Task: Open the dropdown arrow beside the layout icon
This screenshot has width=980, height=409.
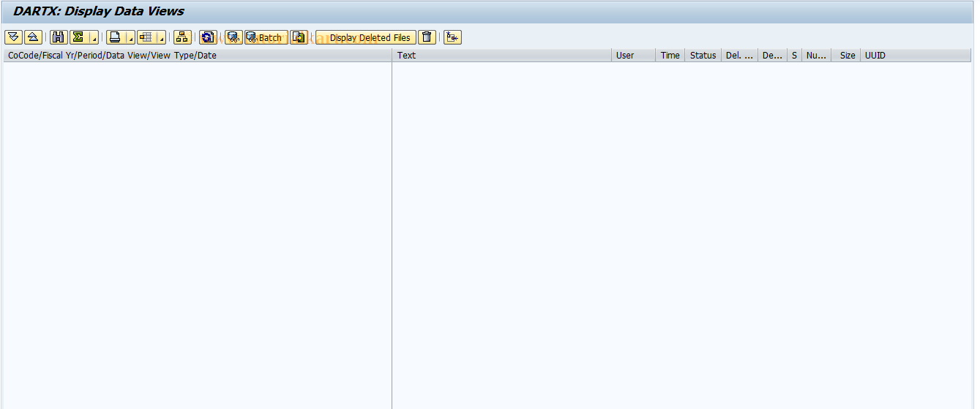Action: pyautogui.click(x=162, y=37)
